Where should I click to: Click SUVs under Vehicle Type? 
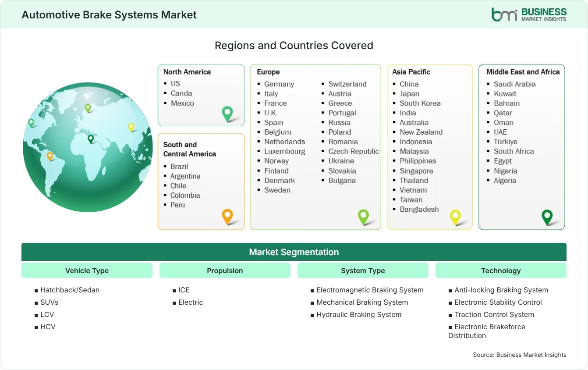pyautogui.click(x=49, y=302)
